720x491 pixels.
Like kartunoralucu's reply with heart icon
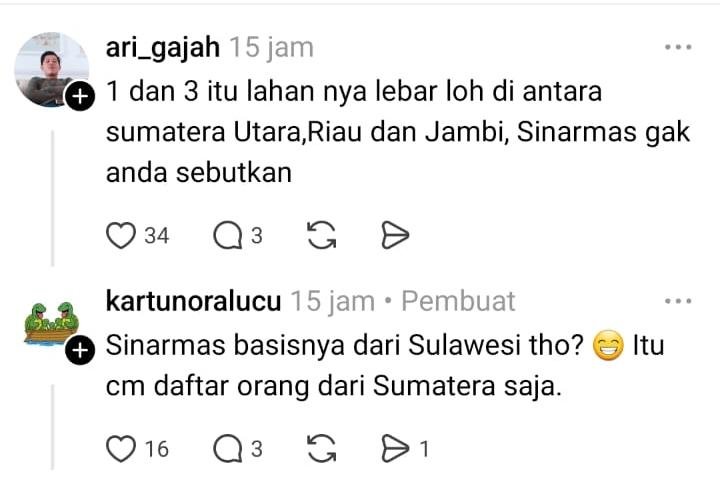[x=121, y=449]
